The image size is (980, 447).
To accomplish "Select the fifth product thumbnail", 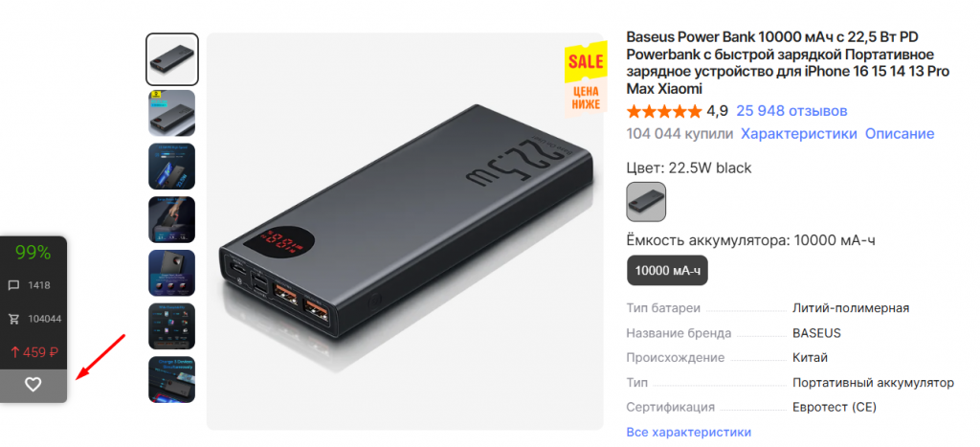I will tap(172, 273).
